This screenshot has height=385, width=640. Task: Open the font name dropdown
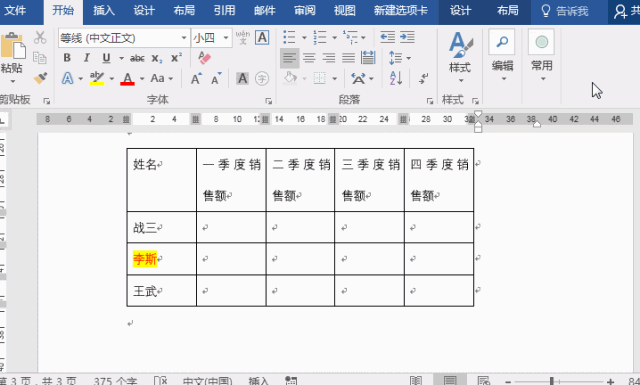[x=184, y=38]
